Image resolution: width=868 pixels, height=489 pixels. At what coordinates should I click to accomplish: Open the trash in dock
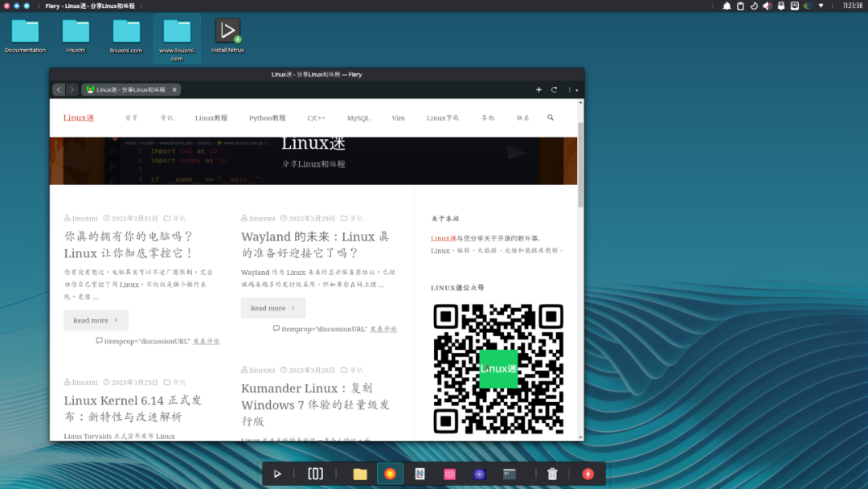coord(552,474)
